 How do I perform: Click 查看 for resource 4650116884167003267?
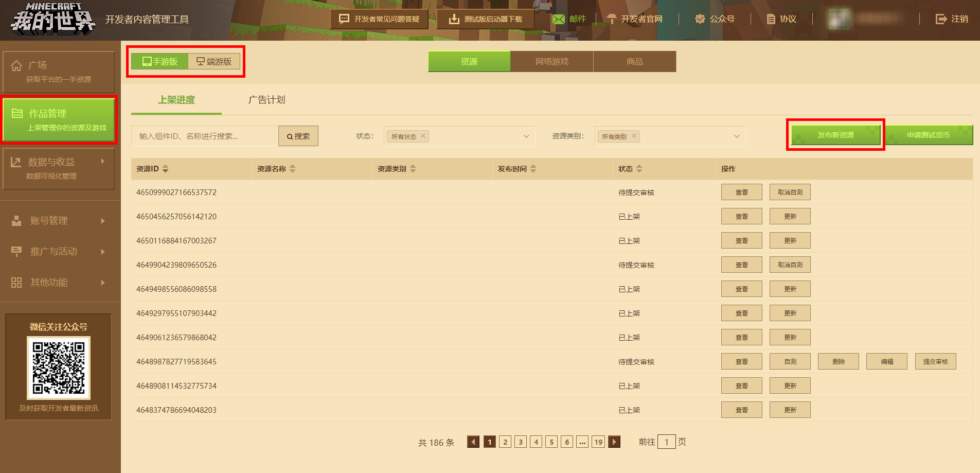tap(741, 241)
